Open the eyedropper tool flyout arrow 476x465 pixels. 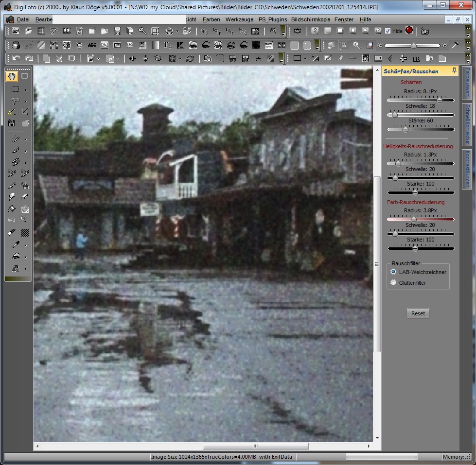click(x=25, y=245)
